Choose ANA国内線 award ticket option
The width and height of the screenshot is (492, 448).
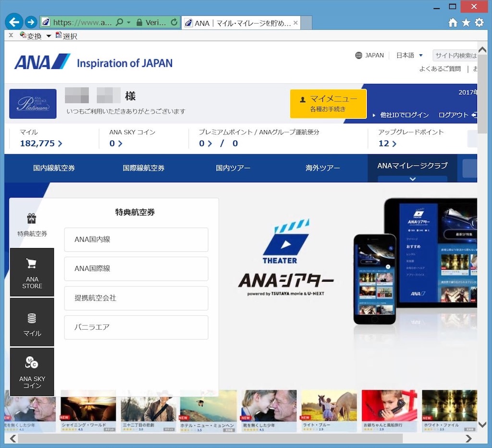(x=136, y=239)
